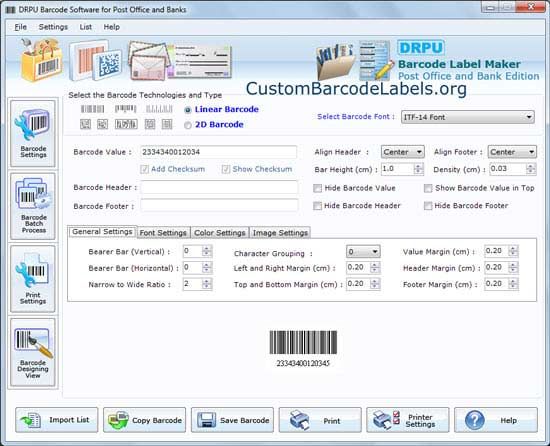The image size is (550, 446).
Task: Click Copy Barcode icon
Action: tap(118, 420)
